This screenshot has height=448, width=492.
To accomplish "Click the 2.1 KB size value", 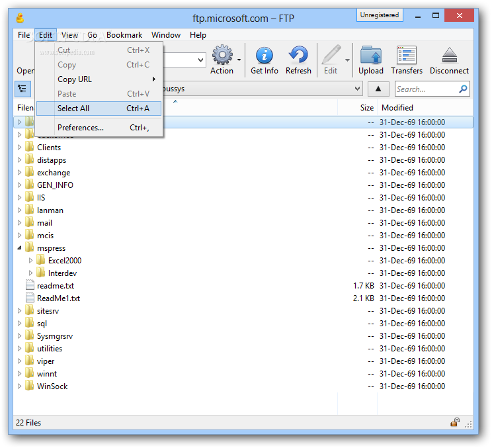I will [363, 298].
